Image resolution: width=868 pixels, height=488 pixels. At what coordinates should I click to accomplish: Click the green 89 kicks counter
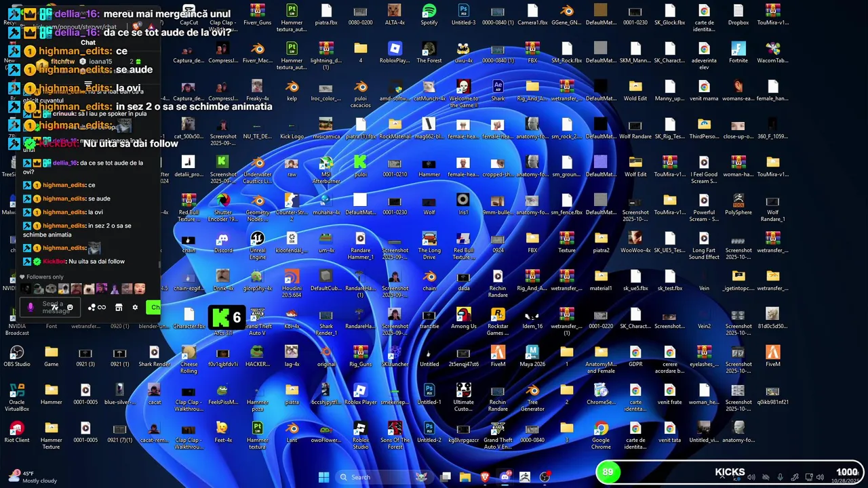coord(608,472)
